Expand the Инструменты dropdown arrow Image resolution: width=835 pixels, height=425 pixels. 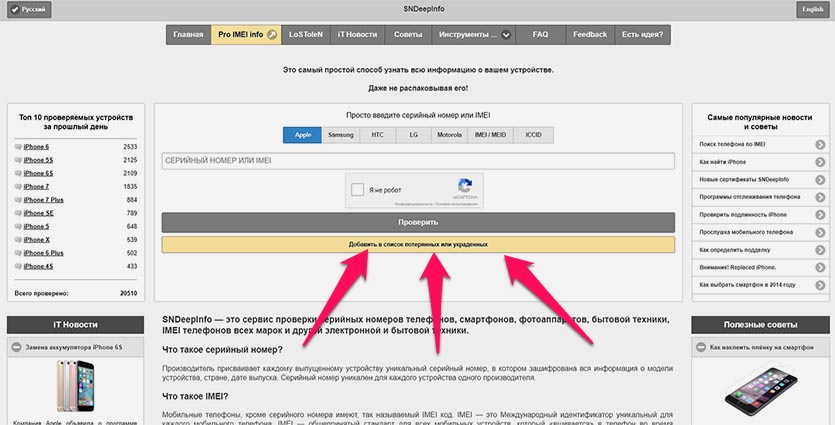point(506,35)
